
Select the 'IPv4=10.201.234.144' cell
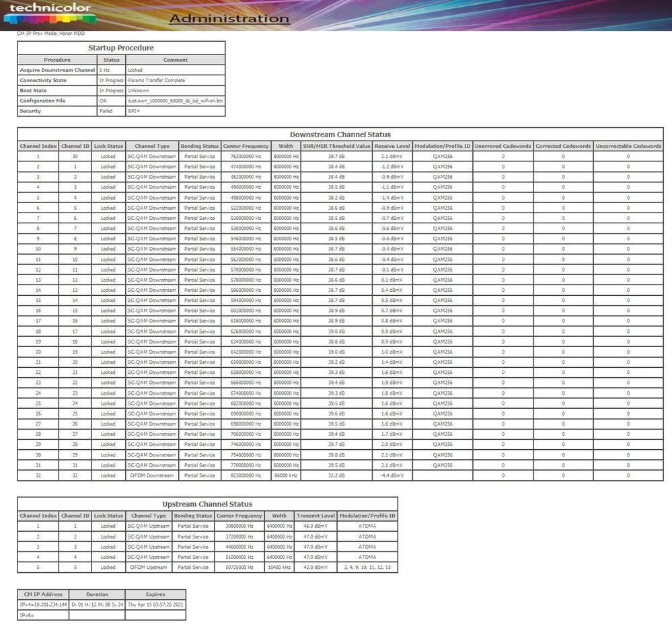coord(43,604)
